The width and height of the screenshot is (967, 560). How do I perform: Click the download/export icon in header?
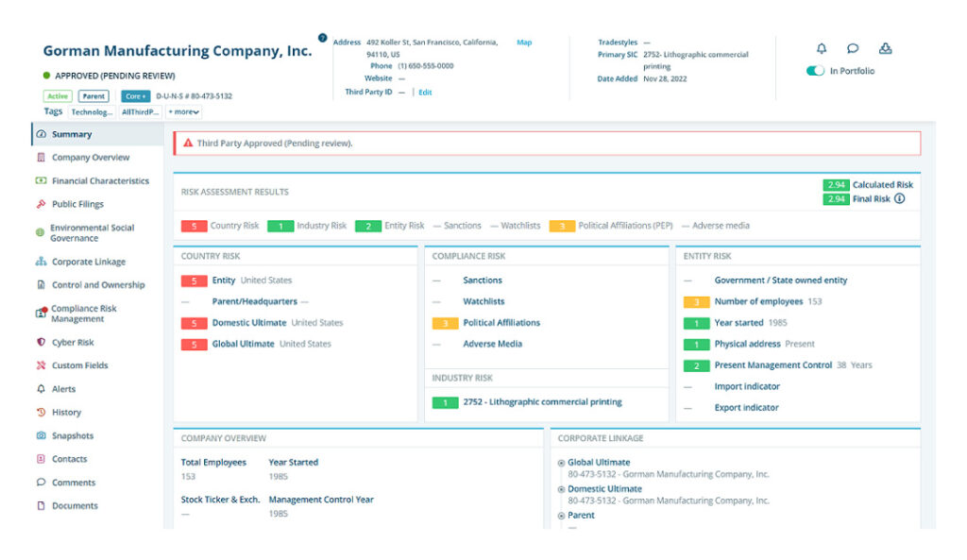click(886, 48)
